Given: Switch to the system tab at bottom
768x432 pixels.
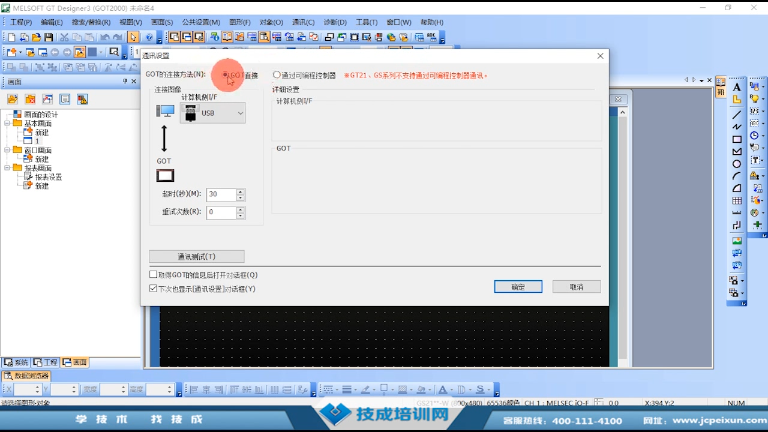Looking at the screenshot, I should pos(16,362).
